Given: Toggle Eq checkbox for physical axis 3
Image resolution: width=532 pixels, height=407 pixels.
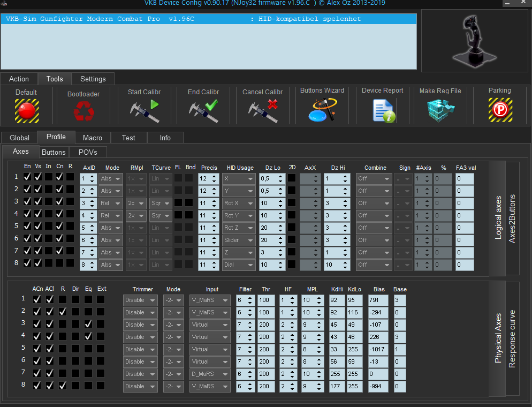Looking at the screenshot, I should 88,324.
